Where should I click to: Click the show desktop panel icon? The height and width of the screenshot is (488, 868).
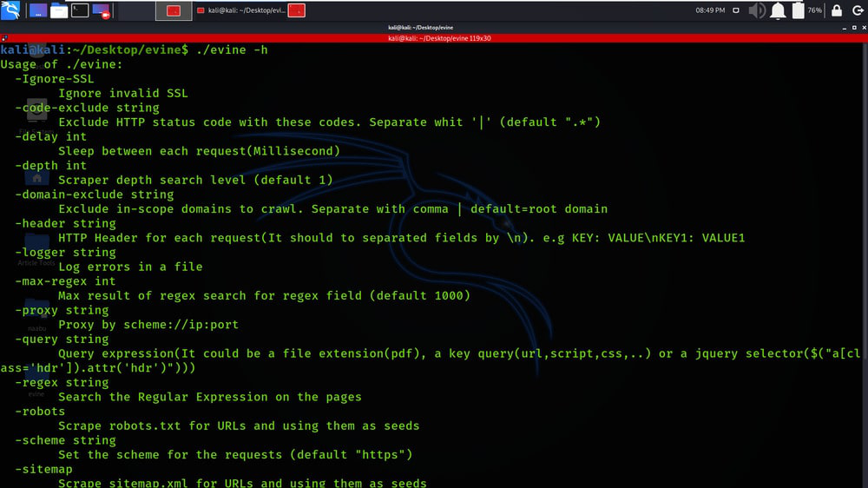38,10
